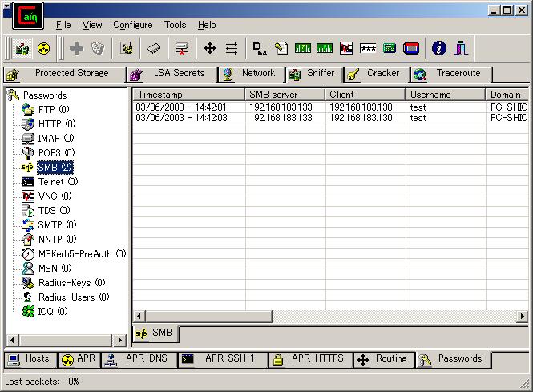Toggle the Start/Stop Sniffer toolbar icon
This screenshot has height=392, width=533.
pos(22,49)
